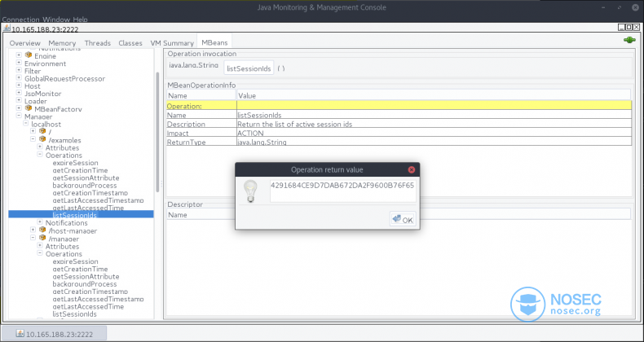Expand the Loader tree node
Screen dimensions: 644x342
[19, 100]
